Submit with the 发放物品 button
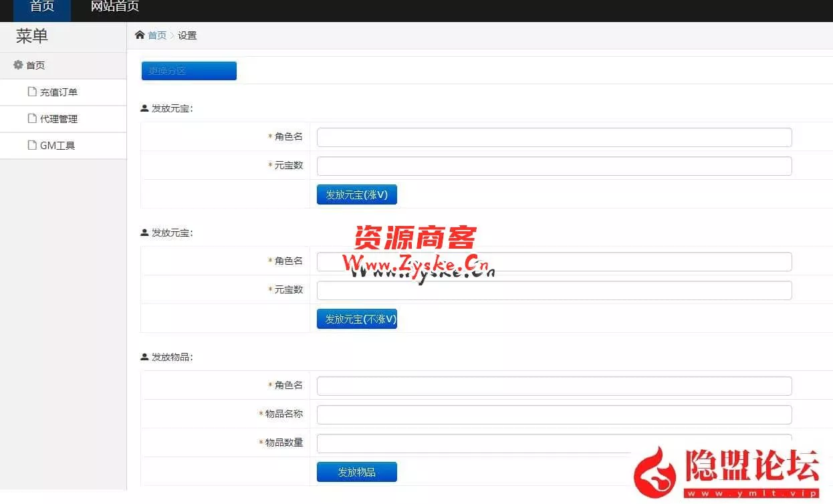Viewport: 833px width, 504px height. pos(356,472)
